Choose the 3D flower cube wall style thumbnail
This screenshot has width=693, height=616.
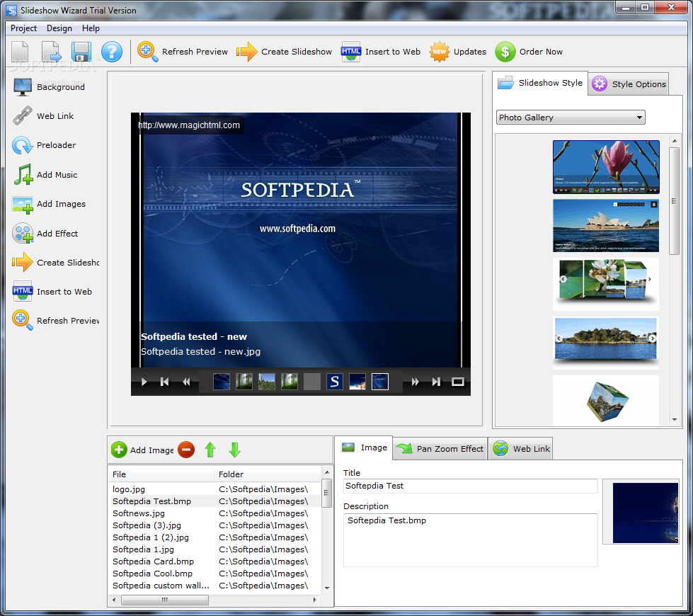coord(606,284)
